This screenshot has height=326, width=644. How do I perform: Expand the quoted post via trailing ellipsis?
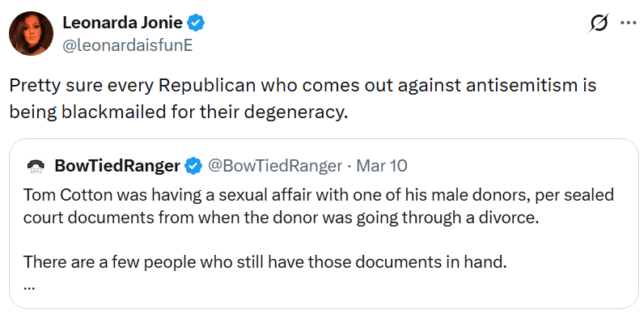[x=30, y=283]
